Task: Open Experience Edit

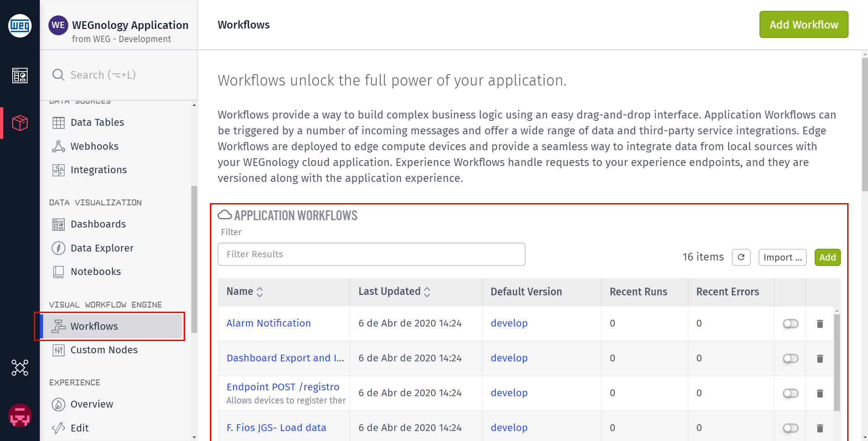Action: [80, 428]
